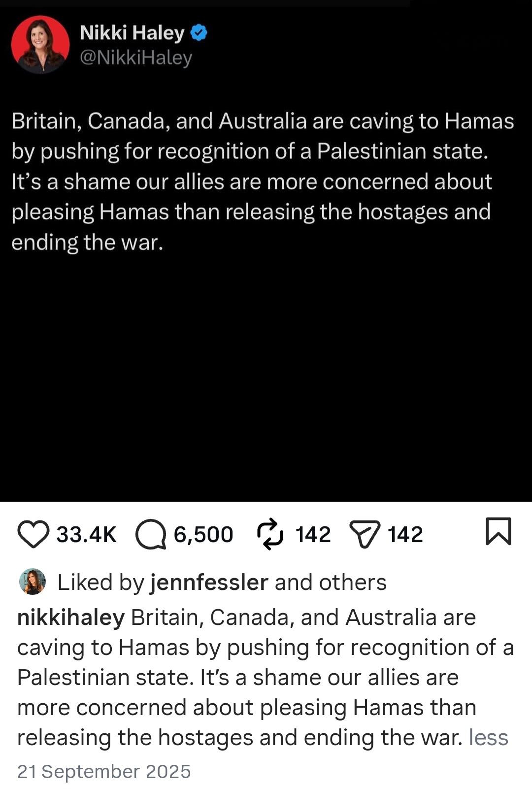Screen dimensions: 532x789
Task: Open nikkihaley username in caption
Action: coord(71,617)
